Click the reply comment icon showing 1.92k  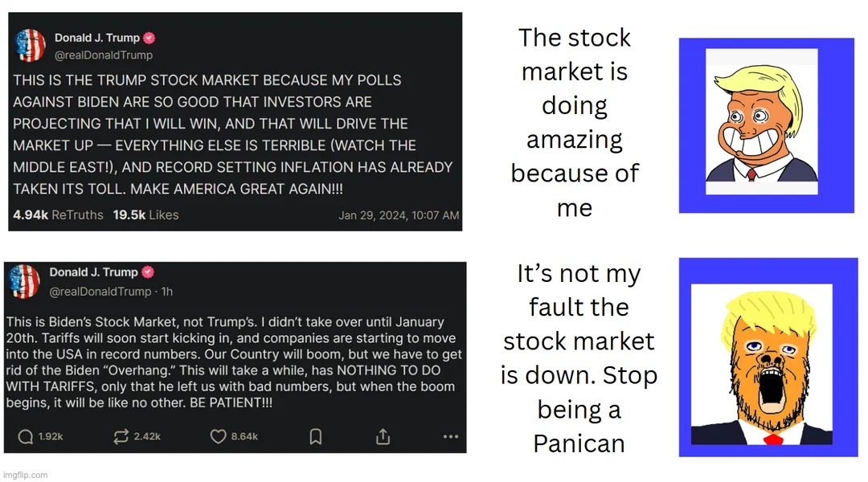click(x=26, y=437)
